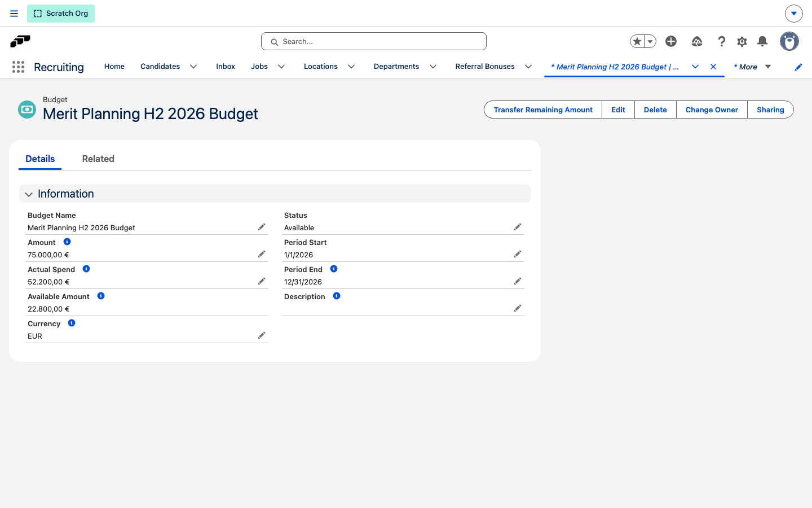Expand the Referral Bonuses nav dropdown

tap(528, 67)
